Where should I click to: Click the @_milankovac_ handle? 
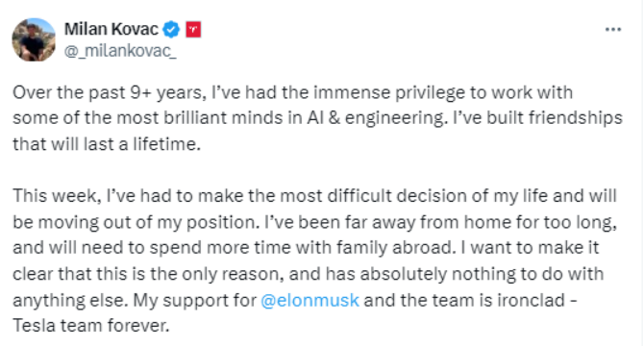pos(120,51)
